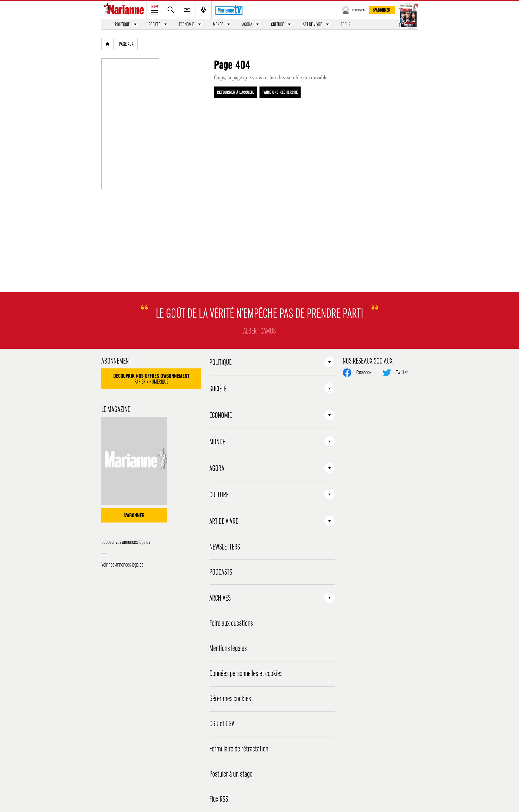The height and width of the screenshot is (812, 519).
Task: Open Twitter bird icon in footer
Action: tap(387, 372)
